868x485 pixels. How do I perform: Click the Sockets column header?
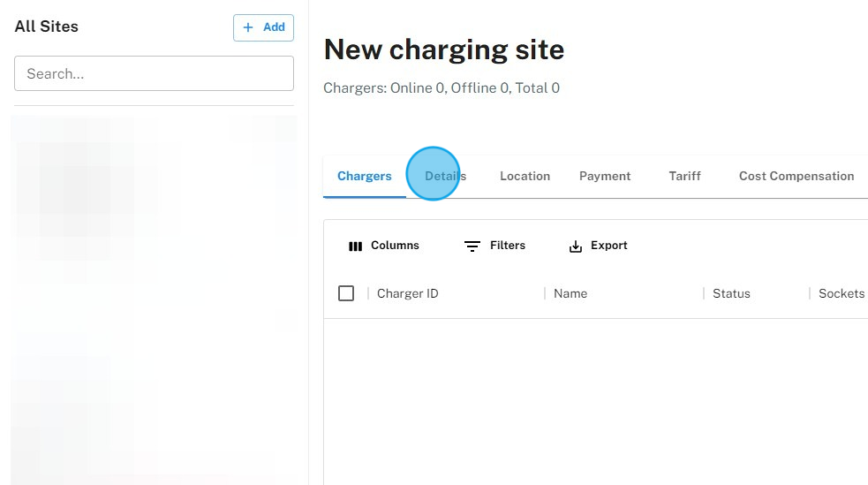click(x=841, y=293)
